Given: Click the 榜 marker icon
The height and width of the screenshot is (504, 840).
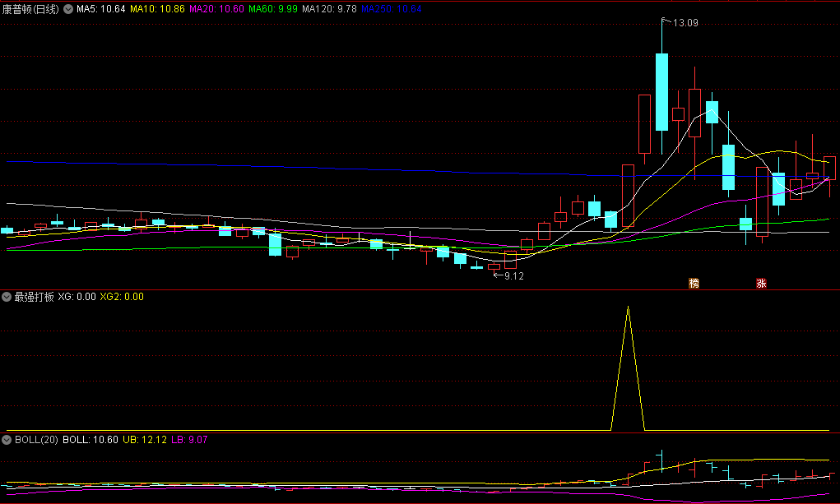Looking at the screenshot, I should coord(694,284).
